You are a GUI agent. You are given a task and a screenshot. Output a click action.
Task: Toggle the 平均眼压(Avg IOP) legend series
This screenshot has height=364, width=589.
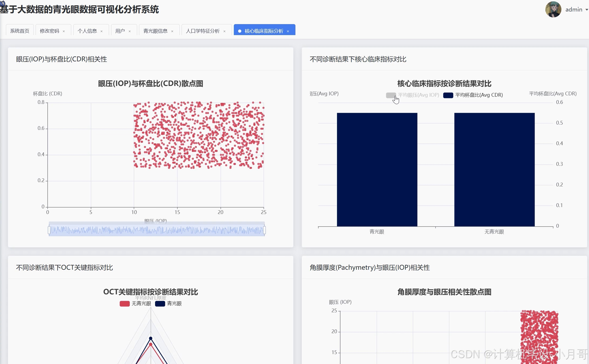pos(412,95)
